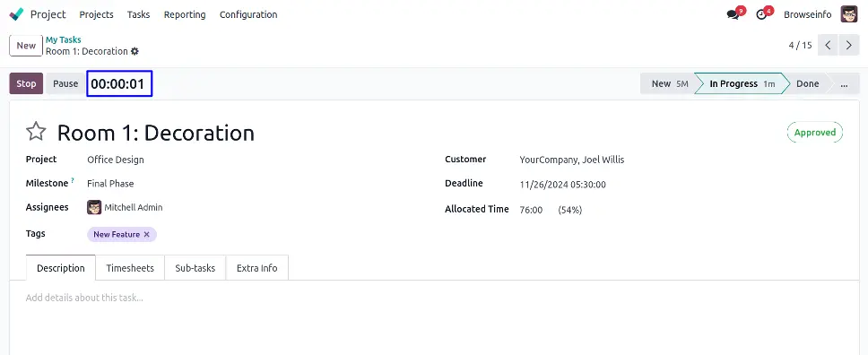Stop the running timer
Viewport: 868px width, 355px height.
pos(26,83)
